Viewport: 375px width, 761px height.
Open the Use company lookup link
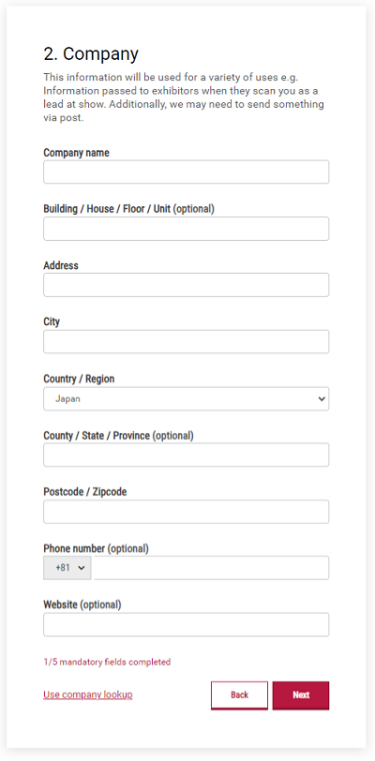(x=88, y=695)
